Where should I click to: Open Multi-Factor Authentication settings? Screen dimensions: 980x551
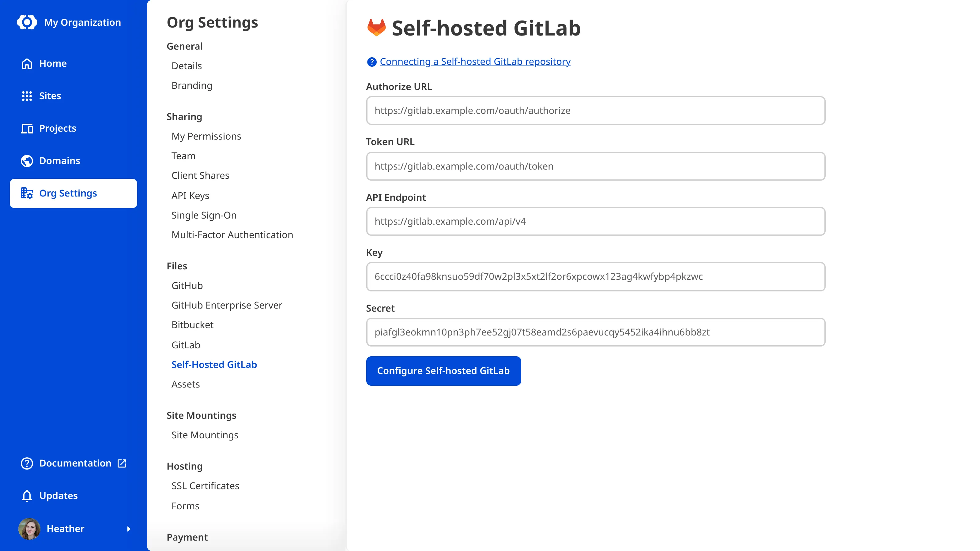(x=232, y=234)
